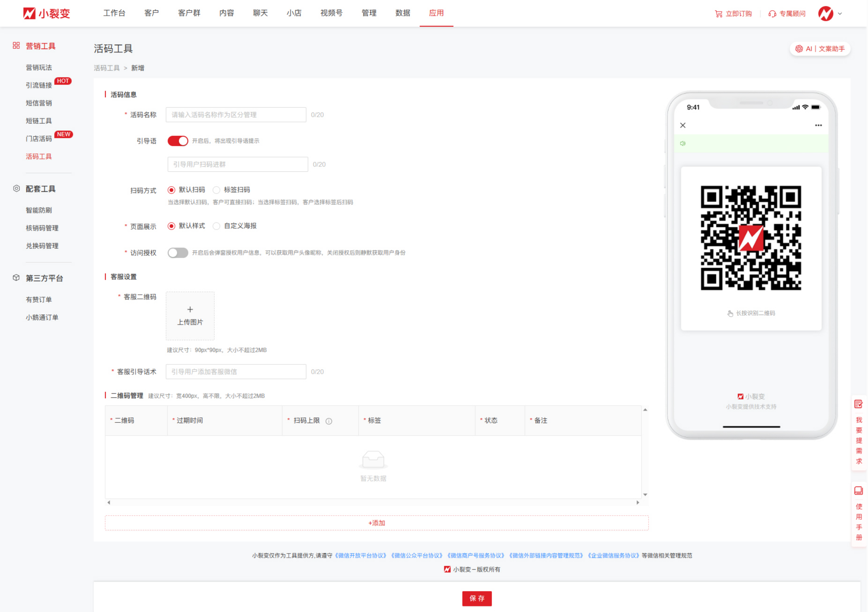
Task: Click the QR code in phone preview
Action: [751, 238]
